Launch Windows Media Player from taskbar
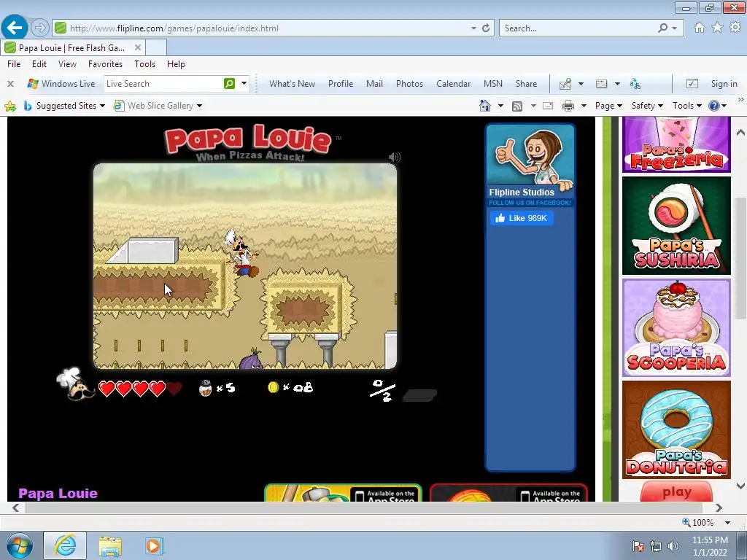 [154, 545]
